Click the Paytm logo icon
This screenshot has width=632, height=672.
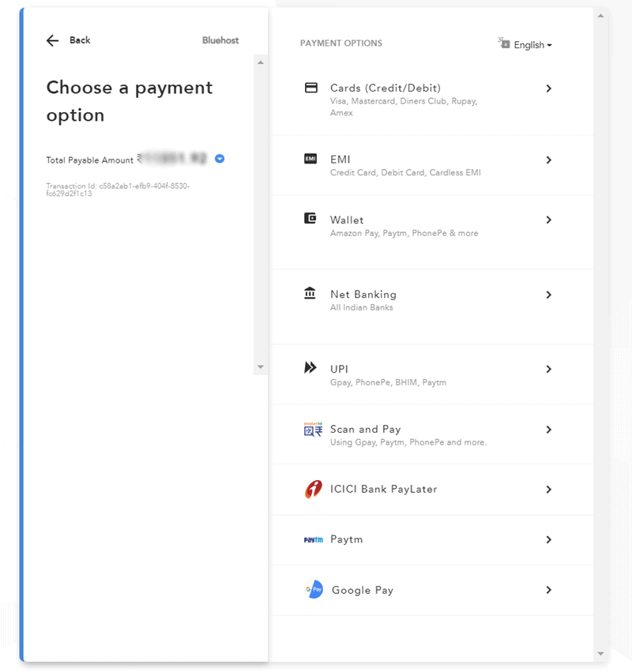[x=314, y=539]
